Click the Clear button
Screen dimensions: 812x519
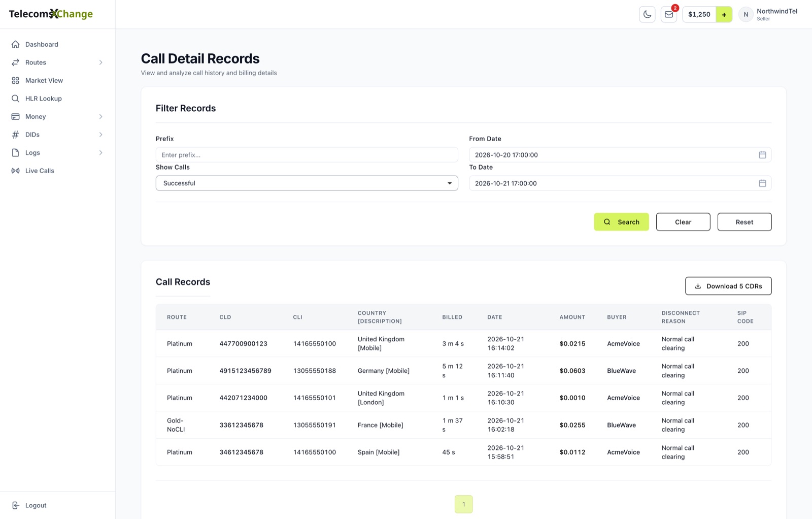tap(683, 222)
